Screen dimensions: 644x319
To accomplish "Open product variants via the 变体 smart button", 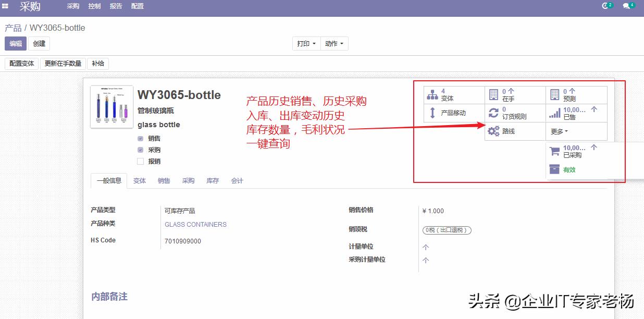I will click(445, 95).
